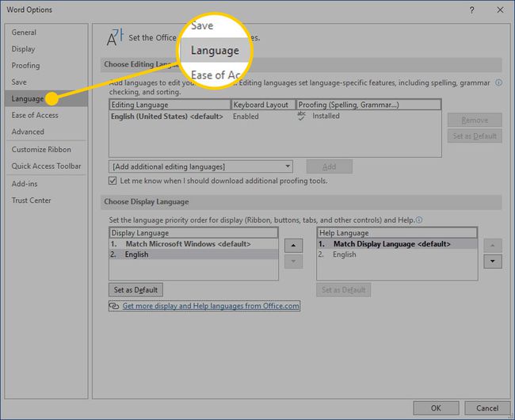Screen dimensions: 515x420
Task: Select English in the Display Language list
Action: (x=194, y=254)
